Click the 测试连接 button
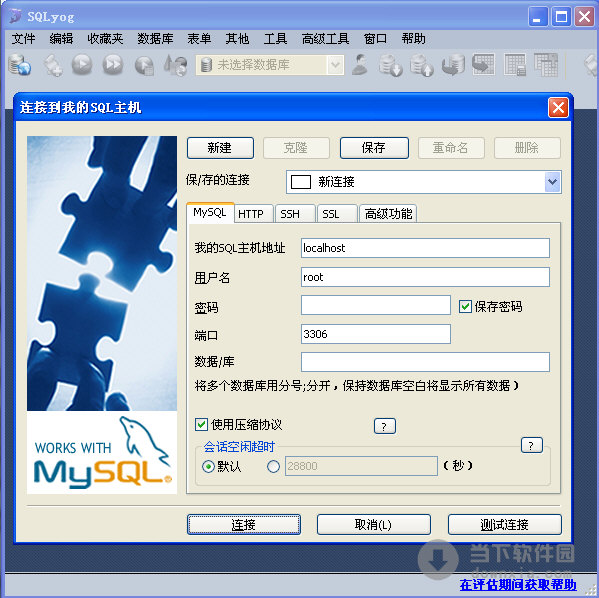 (x=505, y=524)
